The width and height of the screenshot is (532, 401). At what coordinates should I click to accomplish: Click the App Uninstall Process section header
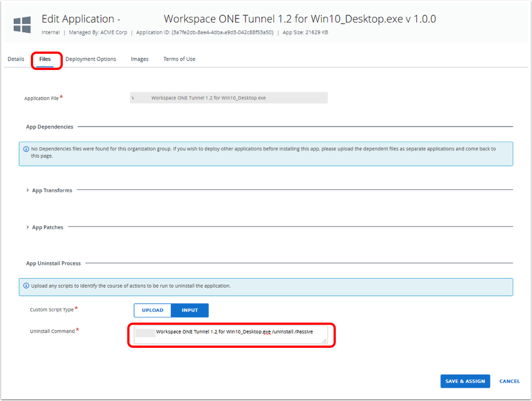53,263
